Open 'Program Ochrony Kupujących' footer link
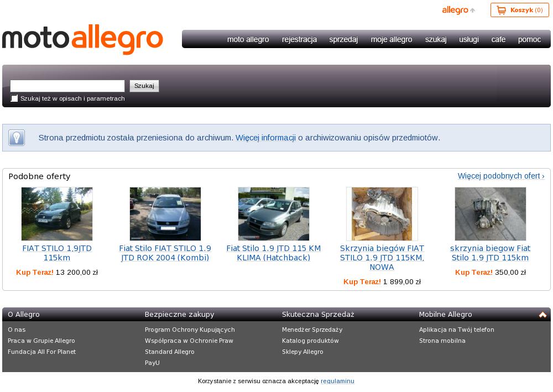Image resolution: width=553 pixels, height=392 pixels. (x=190, y=330)
